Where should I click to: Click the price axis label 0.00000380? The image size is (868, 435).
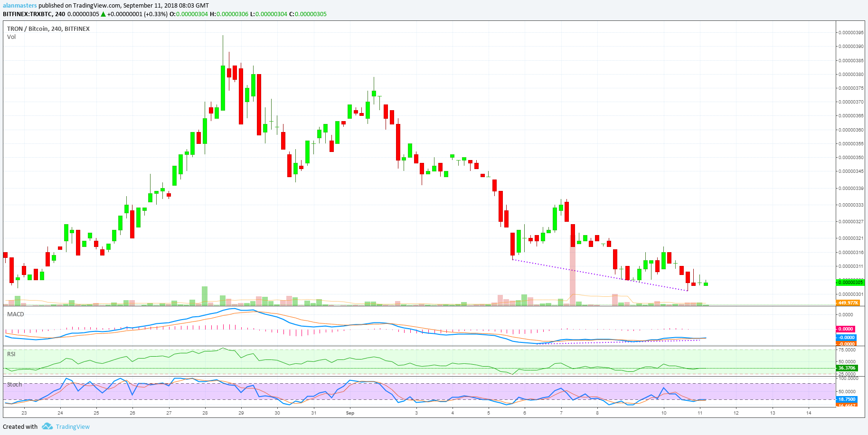click(851, 75)
